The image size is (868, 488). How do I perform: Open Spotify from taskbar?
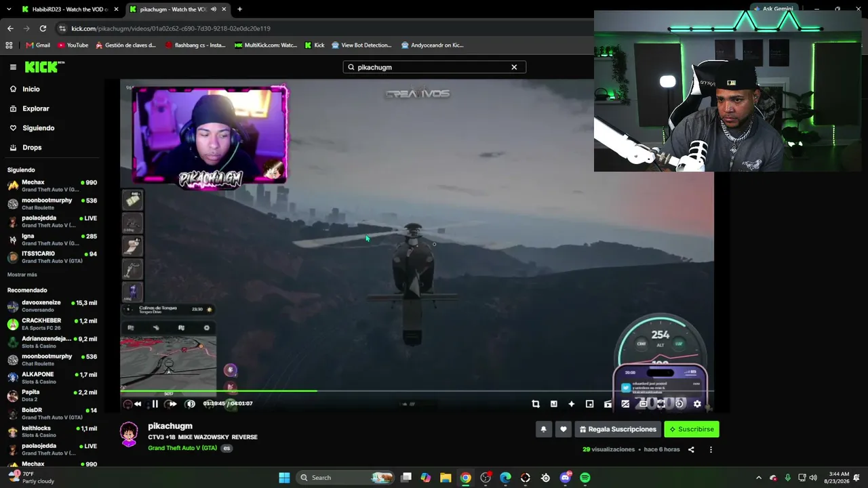click(585, 478)
